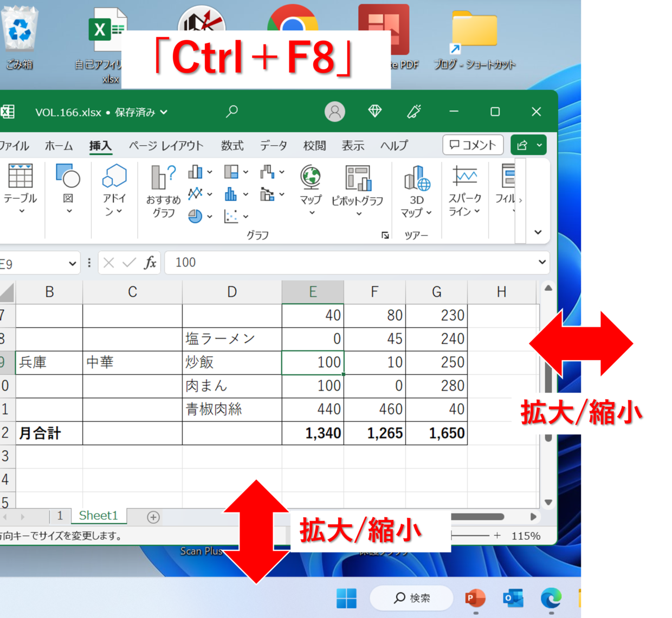Insert a scatter or bubble chart
672x618 pixels.
tap(236, 216)
